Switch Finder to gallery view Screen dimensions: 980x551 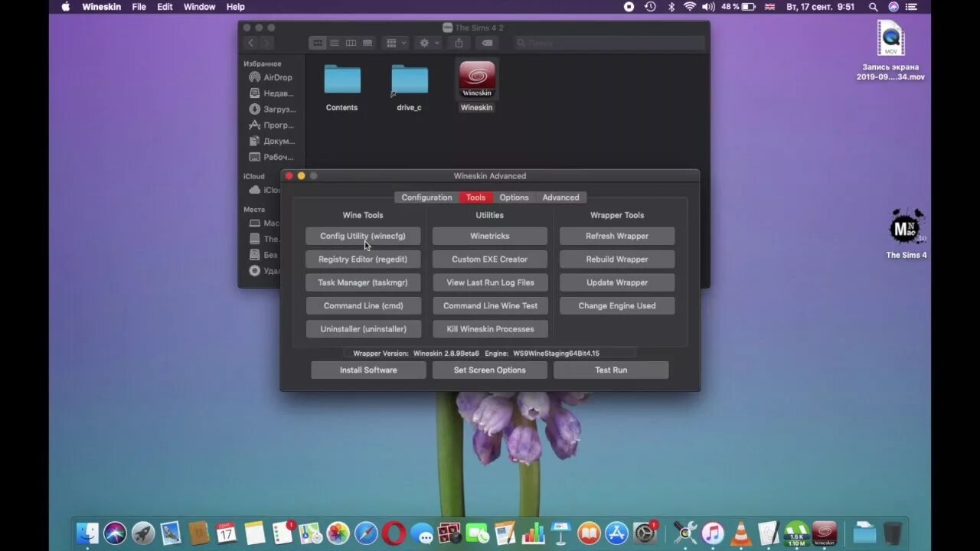click(367, 43)
